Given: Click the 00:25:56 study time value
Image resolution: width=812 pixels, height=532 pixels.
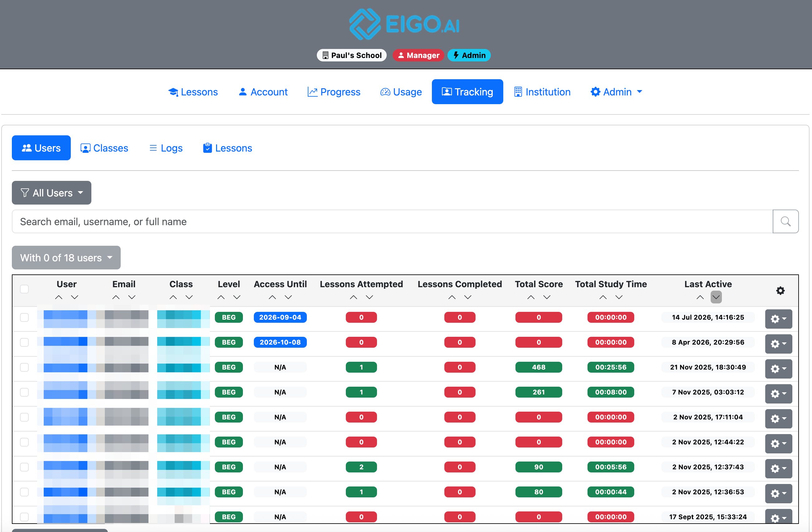Looking at the screenshot, I should pyautogui.click(x=611, y=367).
